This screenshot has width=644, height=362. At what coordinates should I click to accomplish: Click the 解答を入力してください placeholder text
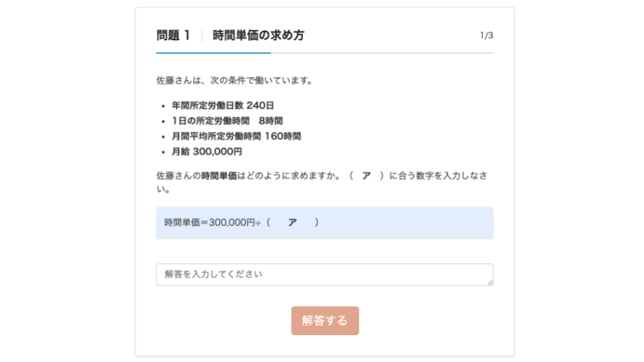(213, 274)
